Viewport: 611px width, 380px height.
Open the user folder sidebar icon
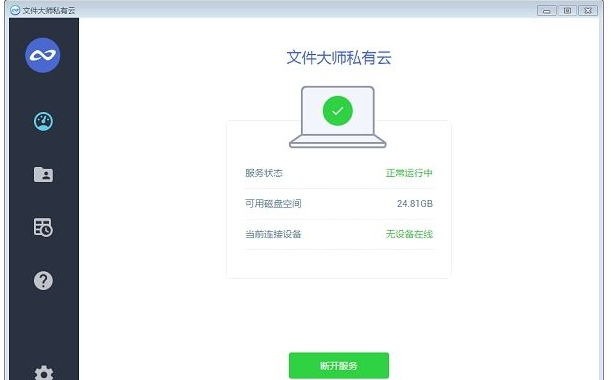[43, 175]
